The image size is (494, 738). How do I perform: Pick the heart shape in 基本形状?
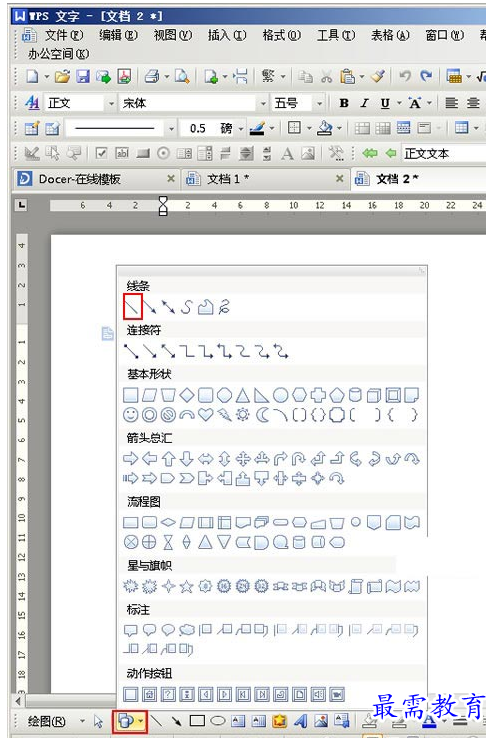(205, 415)
